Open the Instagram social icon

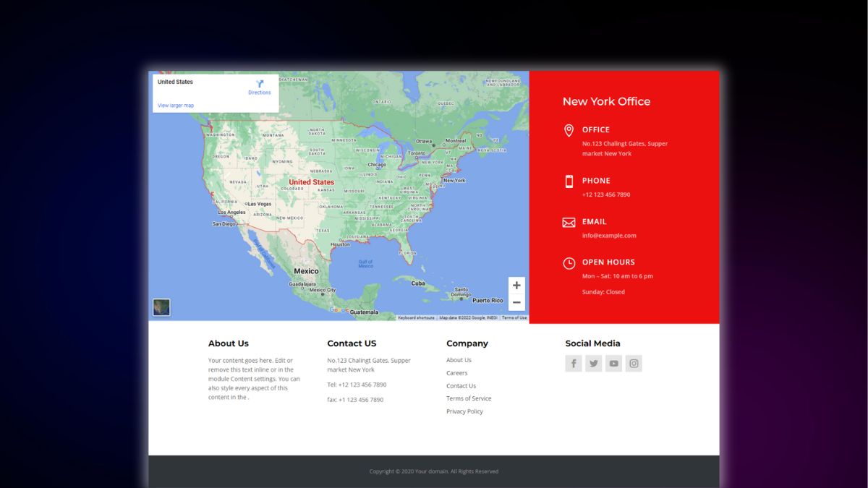pos(634,364)
